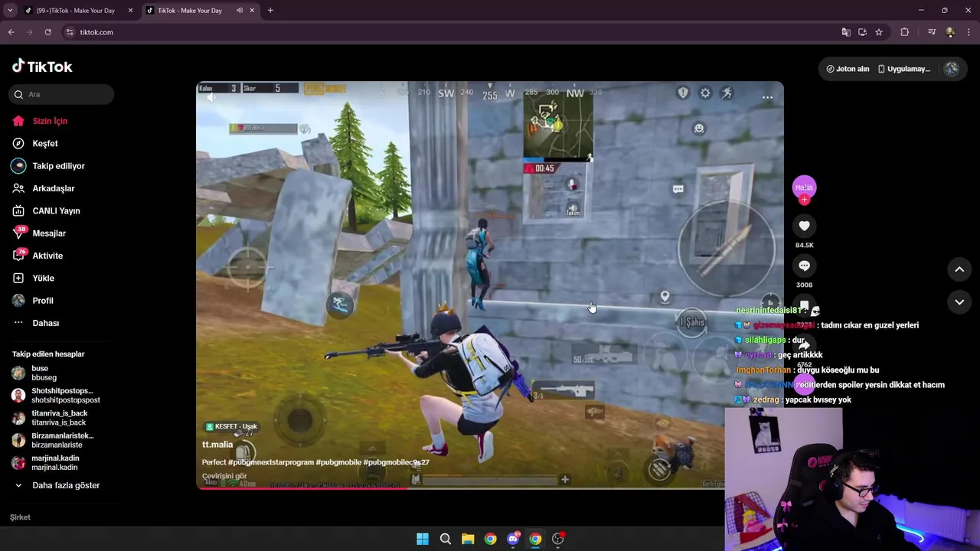Open the Chrome three-dot menu

pos(969,32)
